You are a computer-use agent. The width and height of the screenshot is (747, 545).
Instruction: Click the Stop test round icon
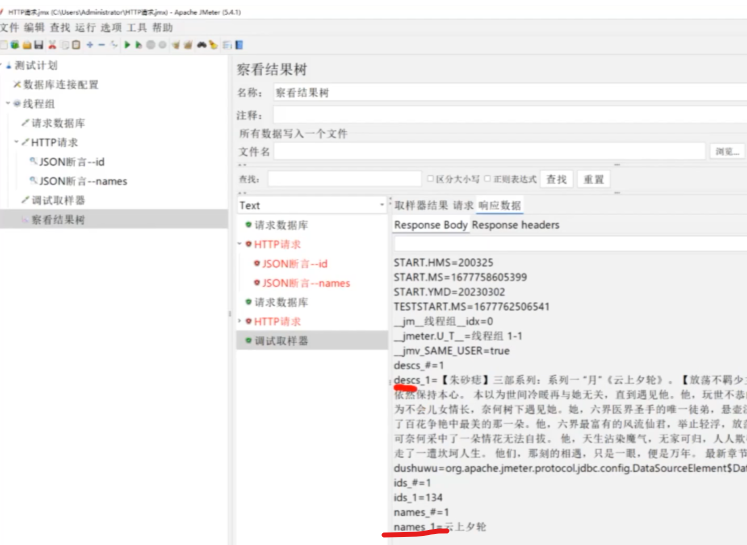(151, 45)
